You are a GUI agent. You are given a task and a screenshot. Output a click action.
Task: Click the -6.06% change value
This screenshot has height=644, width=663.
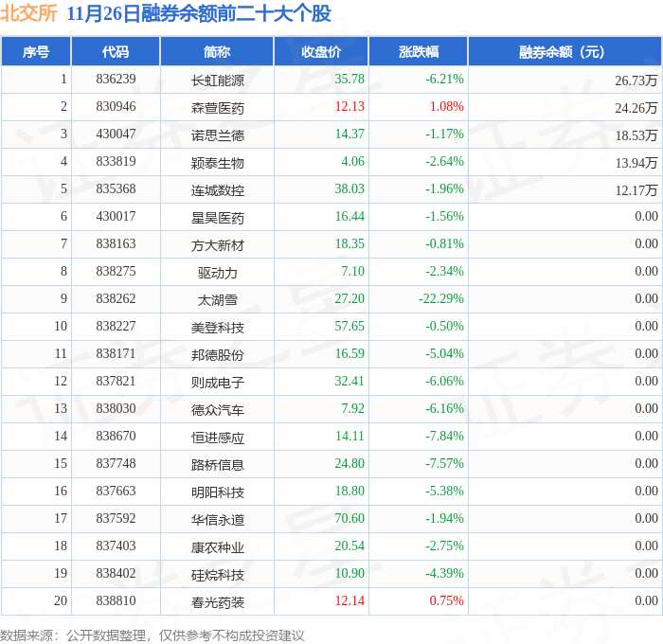[444, 382]
